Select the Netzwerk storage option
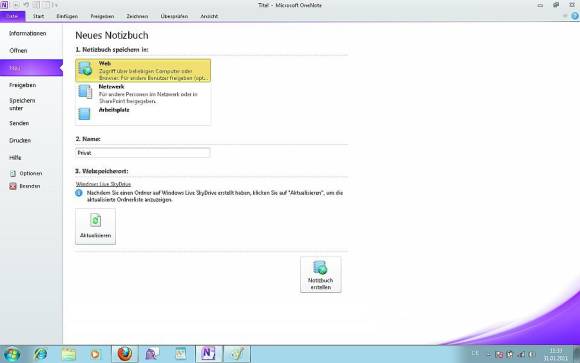 tap(143, 94)
